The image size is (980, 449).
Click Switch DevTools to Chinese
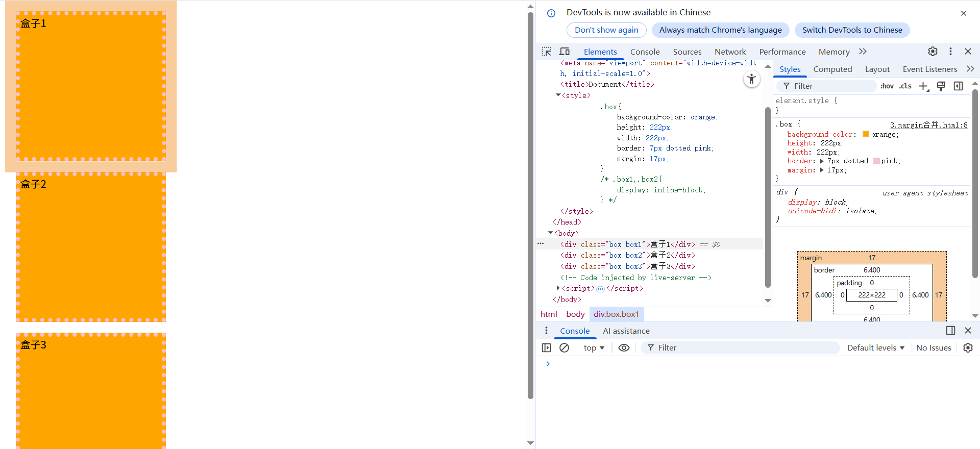coord(852,30)
